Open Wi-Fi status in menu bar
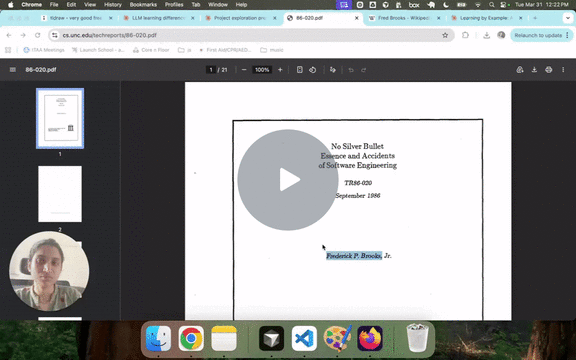The image size is (576, 360). pyautogui.click(x=478, y=5)
